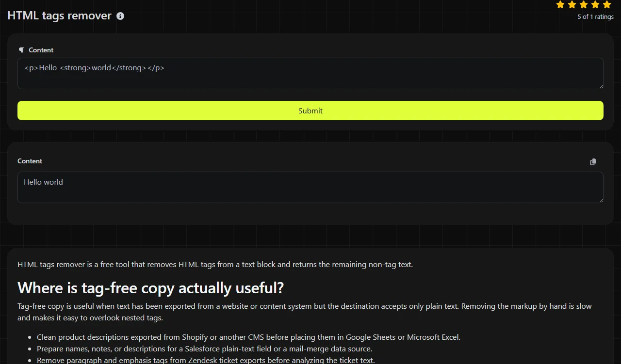
Task: Click the sentence starting "HTML tags remover is a free tool"
Action: pos(215,265)
